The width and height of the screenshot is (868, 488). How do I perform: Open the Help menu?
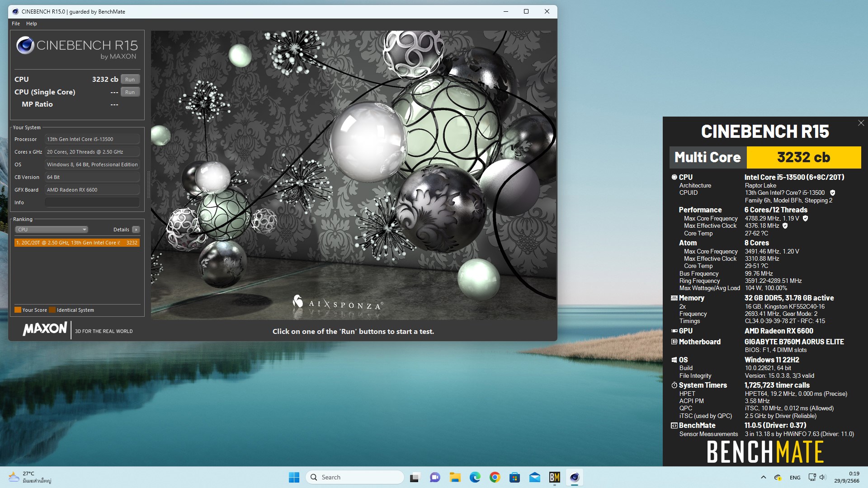pyautogui.click(x=32, y=23)
